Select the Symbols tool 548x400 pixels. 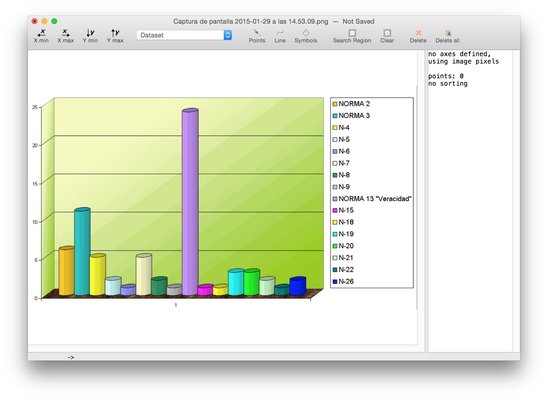306,36
